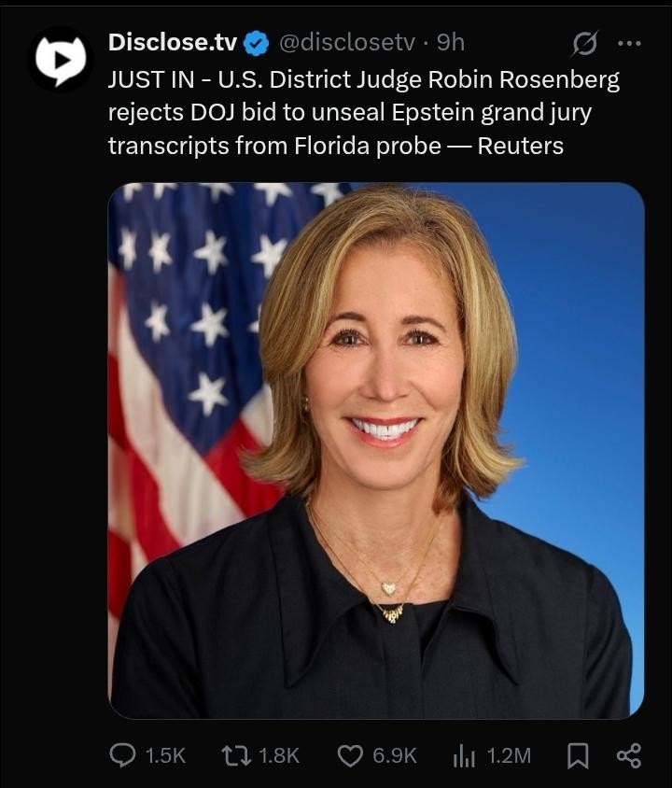The width and height of the screenshot is (672, 788).
Task: Open the Disclose.tv profile avatar
Action: pos(61,60)
